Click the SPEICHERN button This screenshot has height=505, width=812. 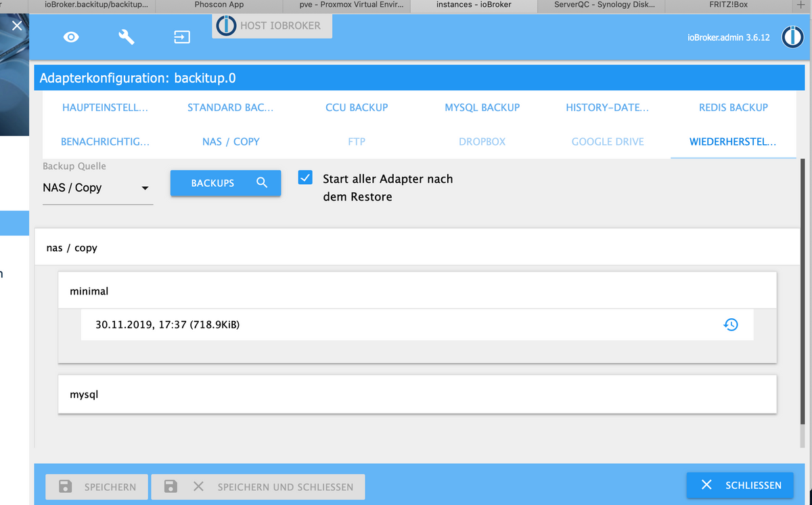[x=97, y=486]
